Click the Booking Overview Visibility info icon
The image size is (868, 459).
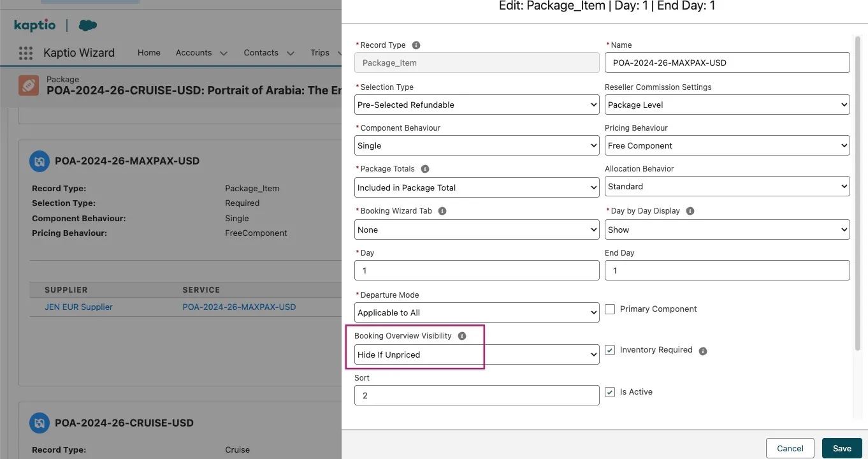pos(462,336)
